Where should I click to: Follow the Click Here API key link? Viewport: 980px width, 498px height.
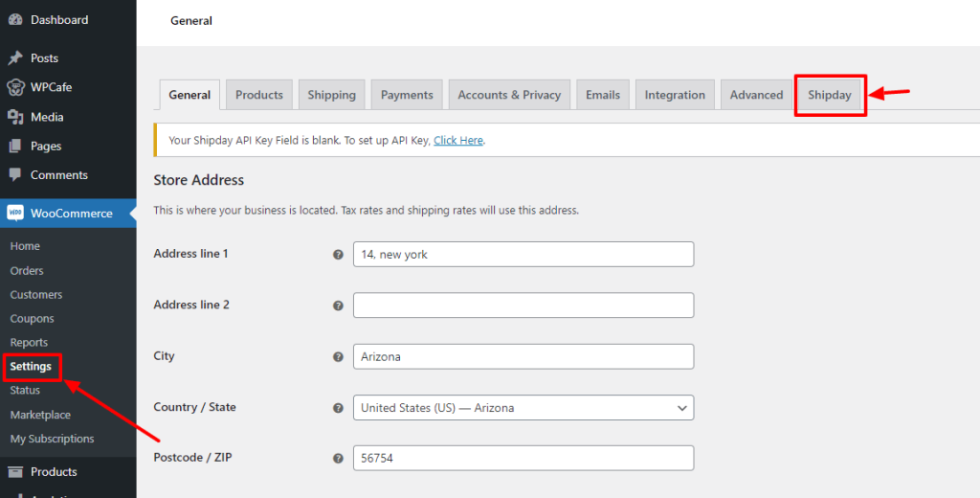click(458, 140)
